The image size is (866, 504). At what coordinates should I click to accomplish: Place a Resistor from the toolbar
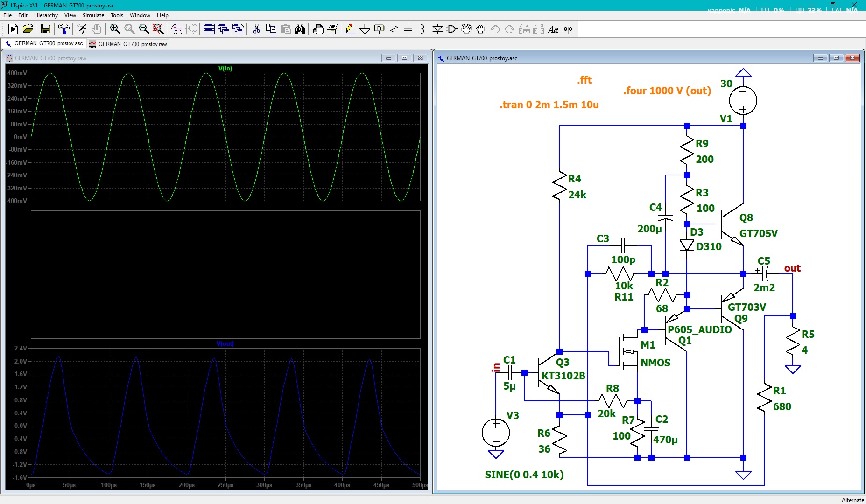click(x=394, y=29)
